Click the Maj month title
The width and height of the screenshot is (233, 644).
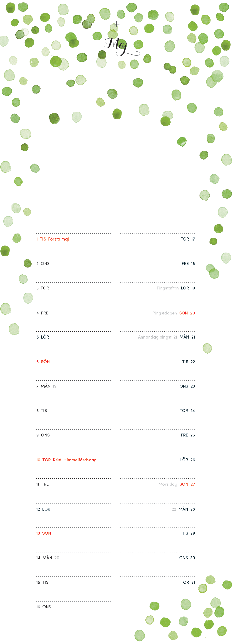[122, 46]
